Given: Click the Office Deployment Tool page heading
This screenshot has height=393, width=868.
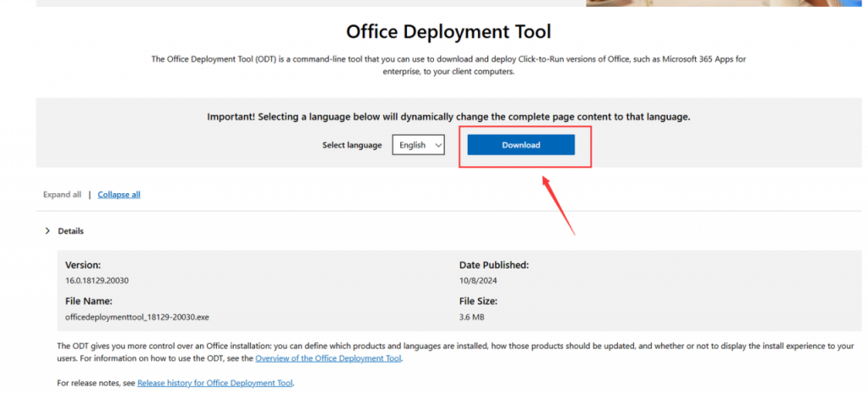Looking at the screenshot, I should click(x=448, y=32).
